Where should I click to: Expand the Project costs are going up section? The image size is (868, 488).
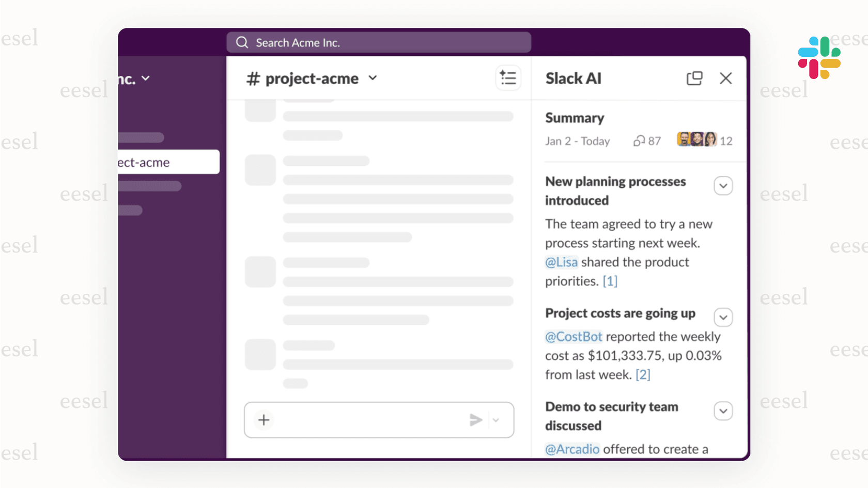pos(723,317)
